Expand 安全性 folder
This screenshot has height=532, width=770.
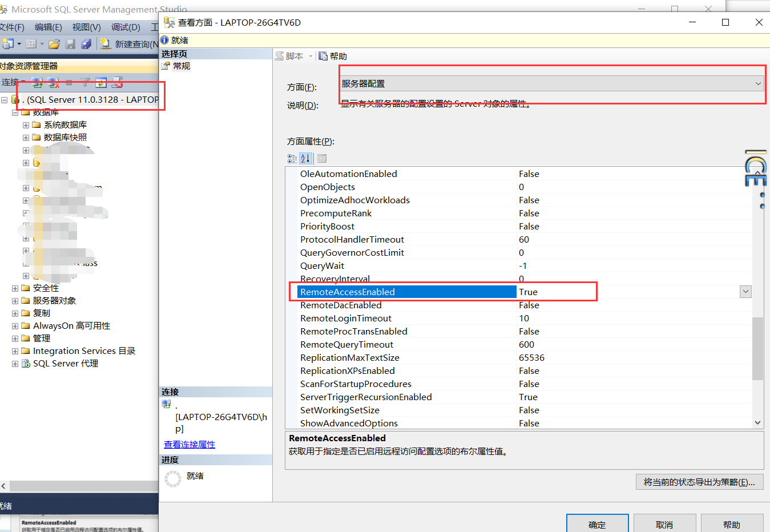click(x=15, y=288)
